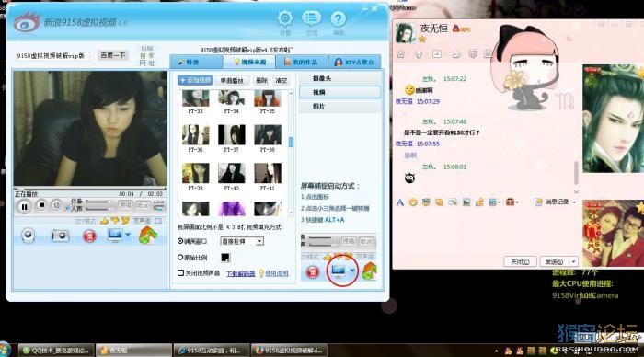This screenshot has width=644, height=357.
Task: Switch to the 视频来源 tab
Action: coord(249,62)
